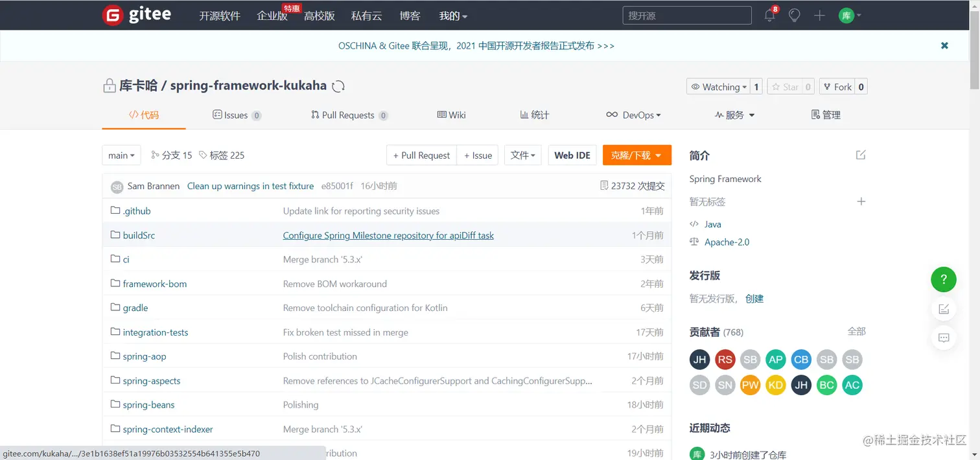
Task: Click the plus create icon in header
Action: [819, 16]
